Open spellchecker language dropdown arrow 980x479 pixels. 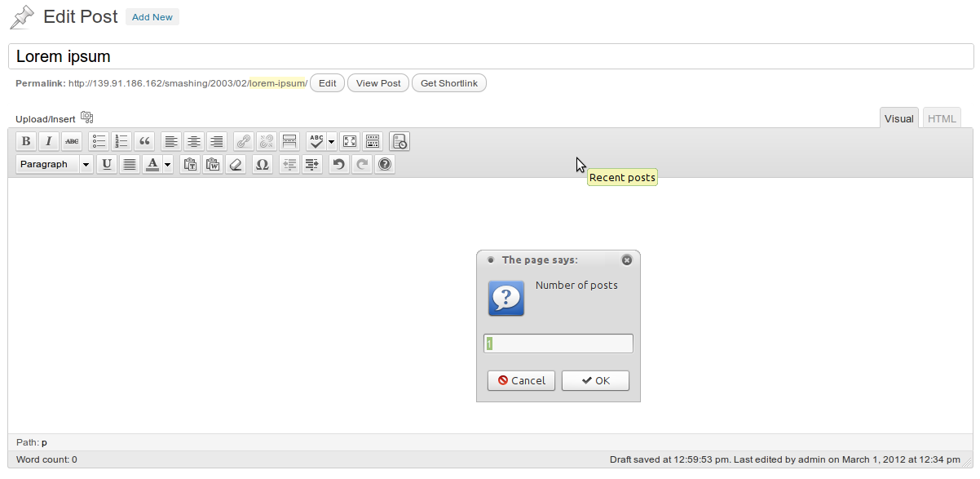pos(332,141)
